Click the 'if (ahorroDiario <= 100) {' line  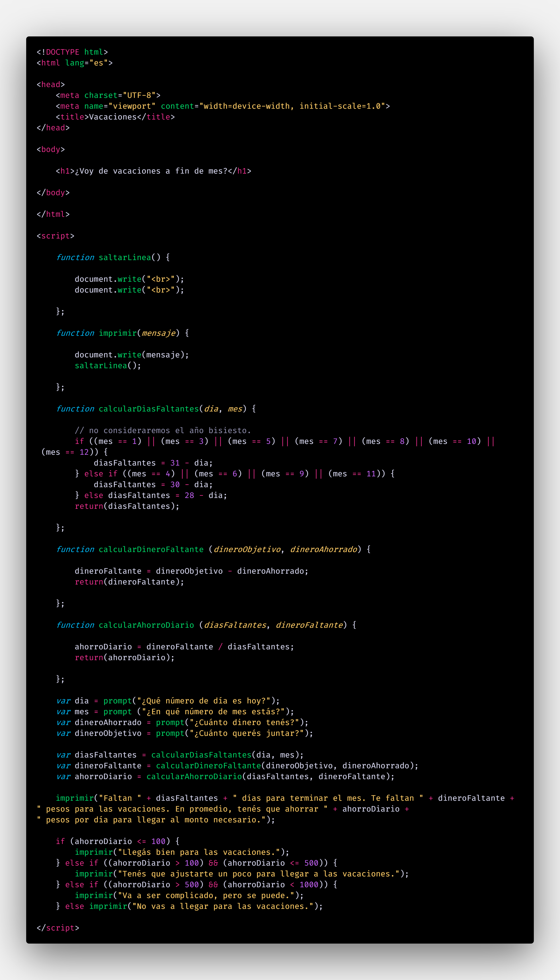tap(118, 841)
